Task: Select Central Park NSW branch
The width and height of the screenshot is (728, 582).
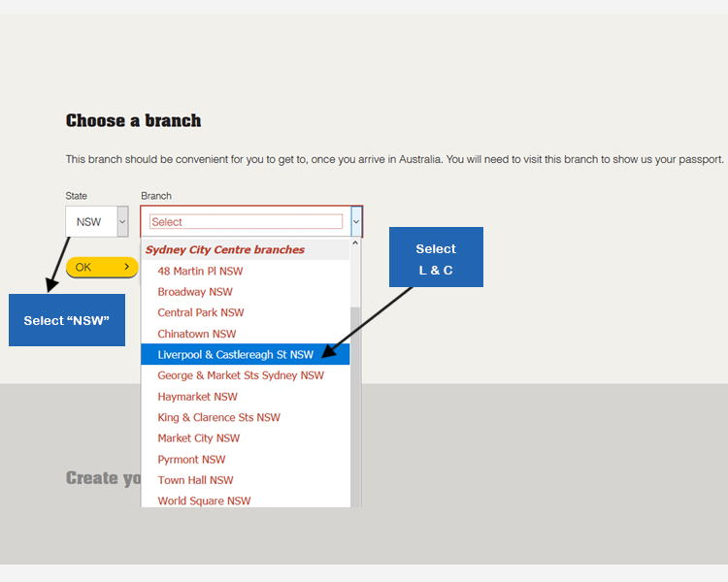Action: pyautogui.click(x=201, y=312)
